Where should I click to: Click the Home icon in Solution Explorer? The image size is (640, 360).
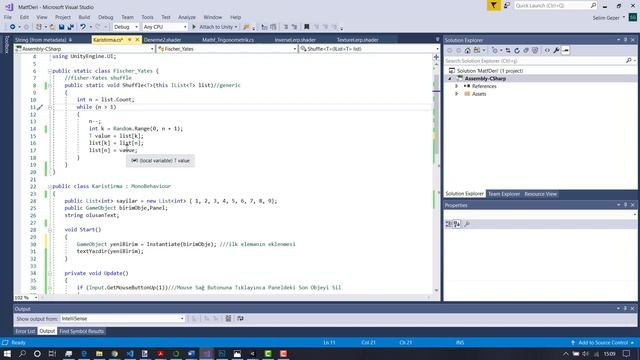coord(467,51)
